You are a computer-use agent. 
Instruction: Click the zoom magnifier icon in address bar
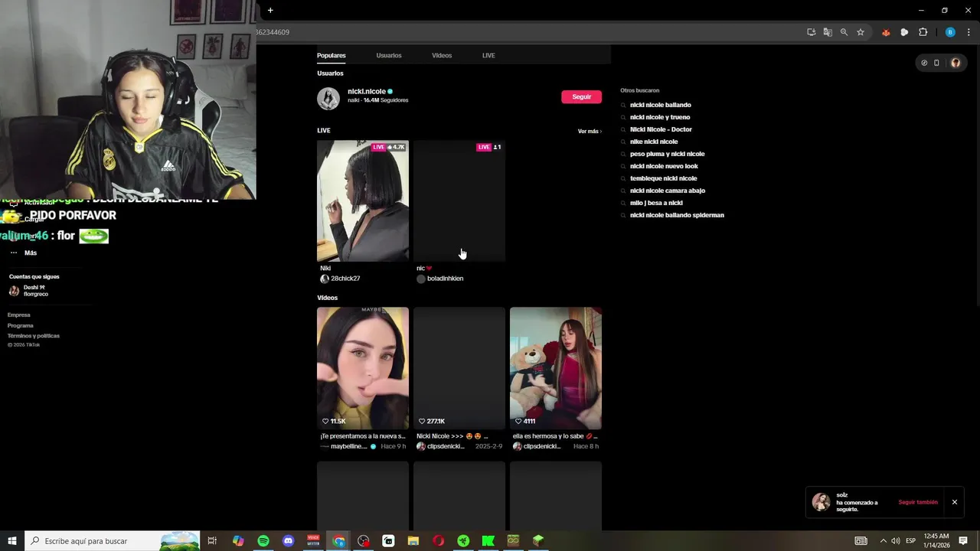pos(844,32)
